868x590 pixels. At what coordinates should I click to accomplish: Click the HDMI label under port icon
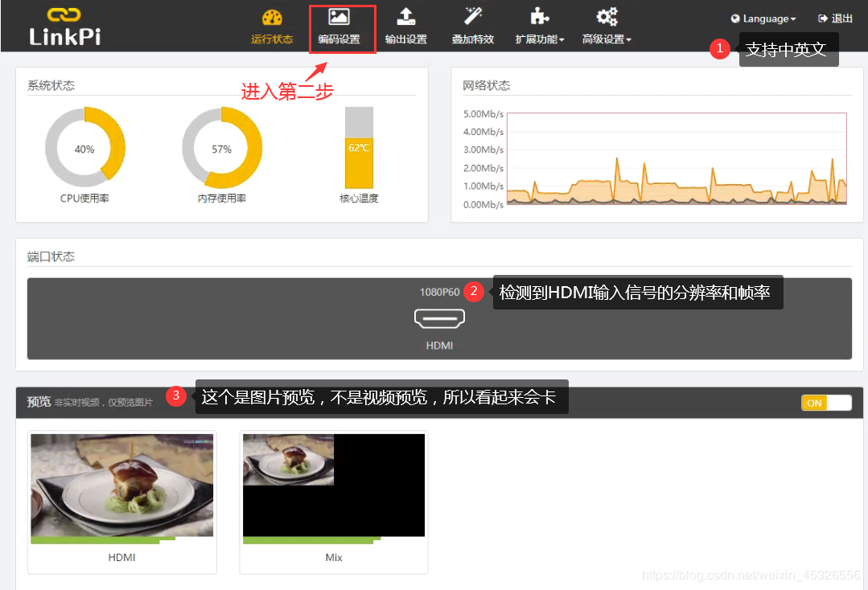[x=439, y=346]
